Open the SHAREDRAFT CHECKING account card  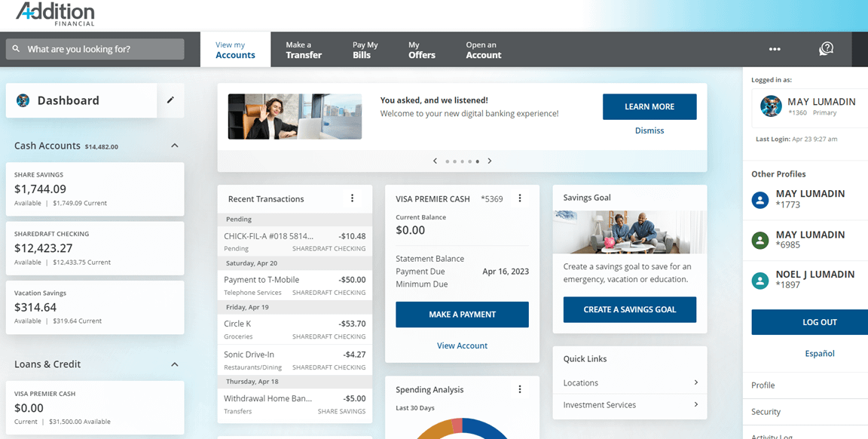(95, 248)
